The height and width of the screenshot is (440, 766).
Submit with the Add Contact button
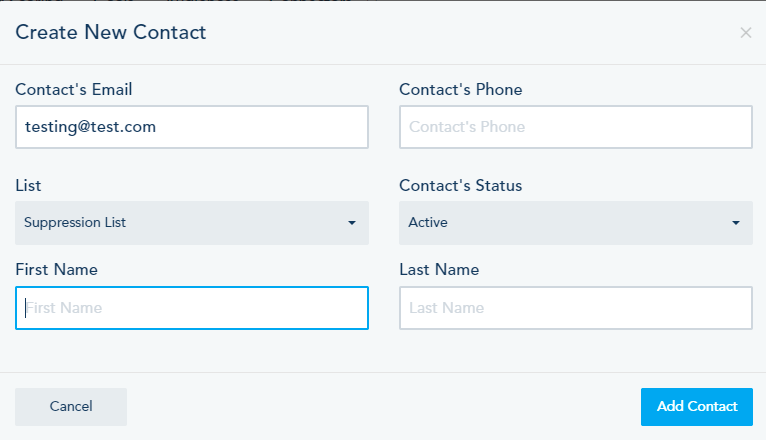(696, 406)
